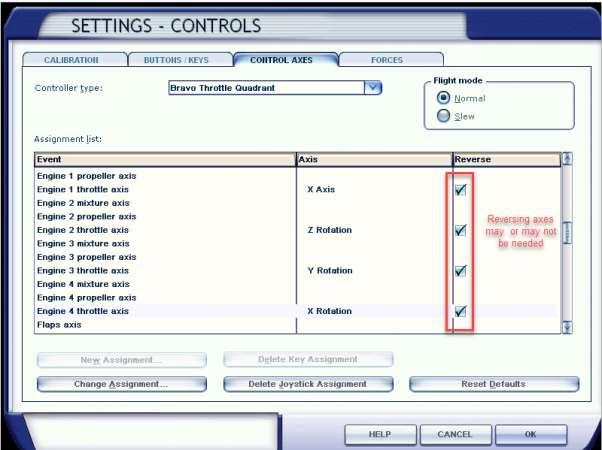Image resolution: width=602 pixels, height=450 pixels.
Task: Go to the Forces tab
Action: pyautogui.click(x=391, y=60)
